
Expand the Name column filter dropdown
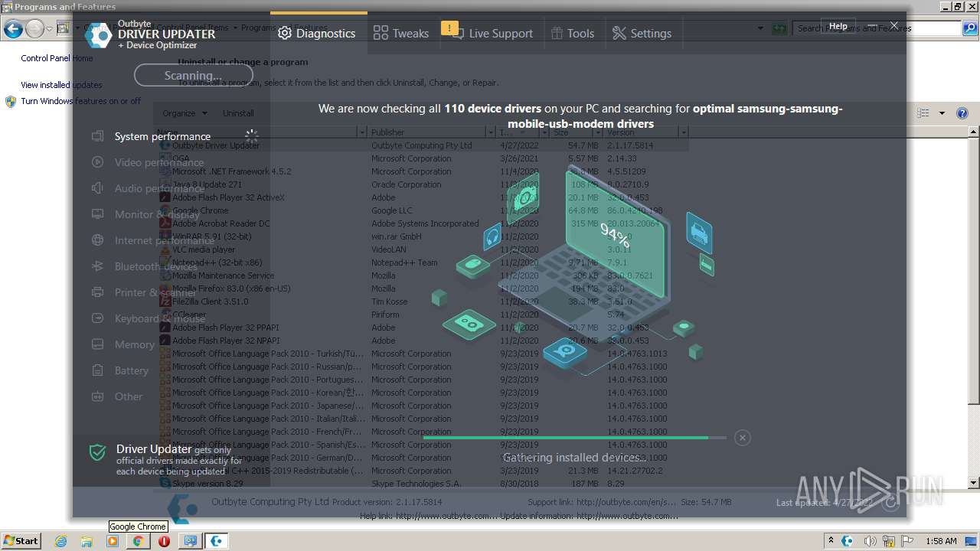(362, 132)
